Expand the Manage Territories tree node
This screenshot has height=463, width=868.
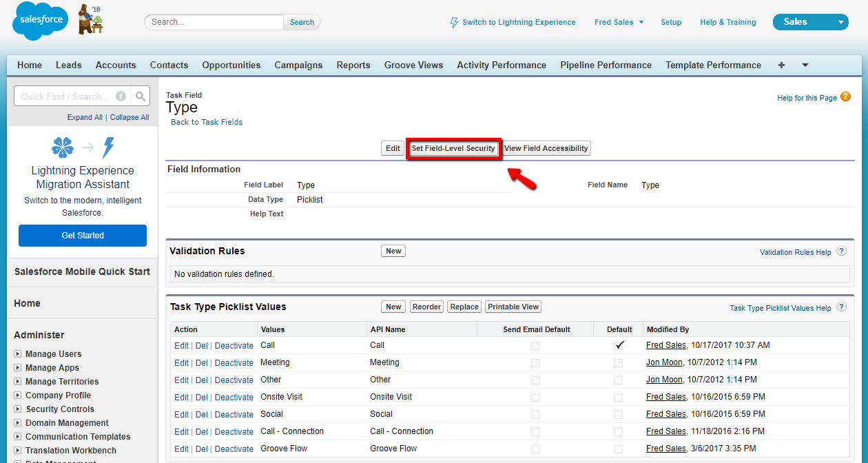(18, 382)
